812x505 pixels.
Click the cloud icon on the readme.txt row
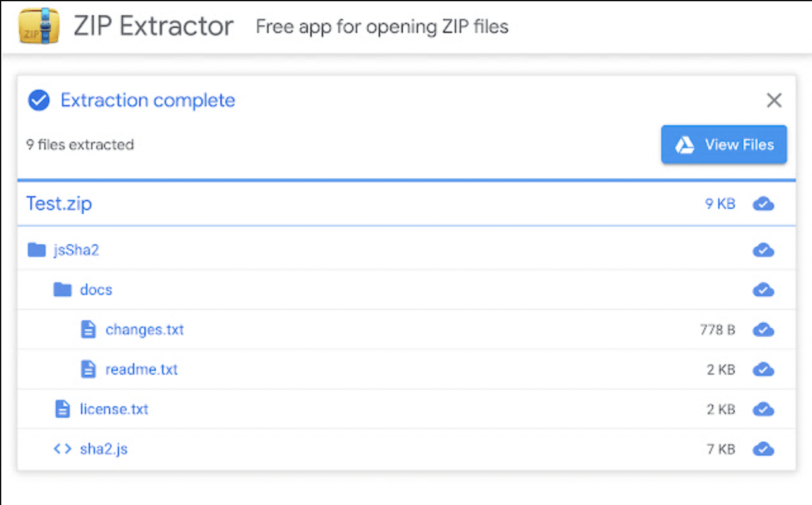763,369
